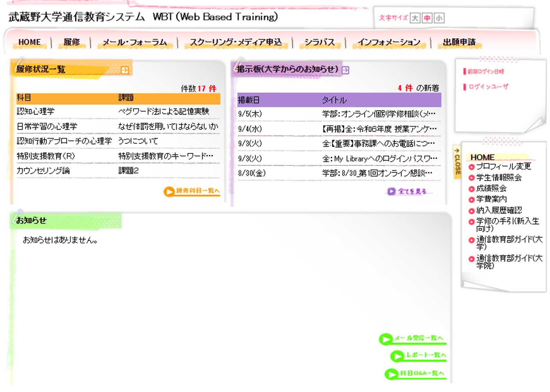Viewport: 550px width, 392px height.
Task: Go to 履修科目一覧へ link
Action: (192, 191)
